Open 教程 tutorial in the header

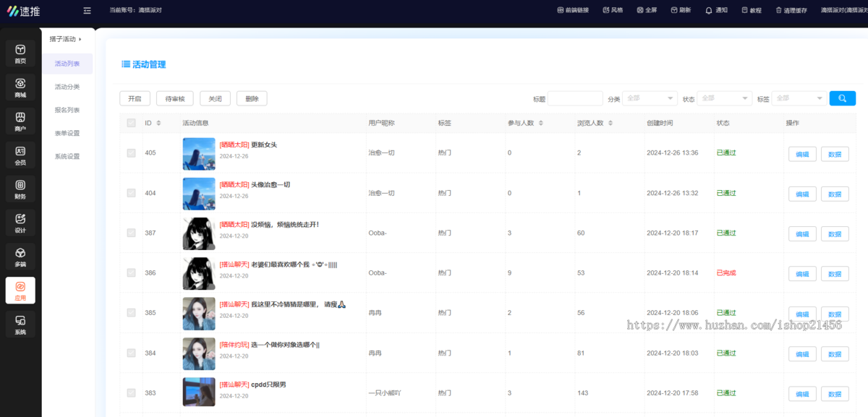[751, 10]
